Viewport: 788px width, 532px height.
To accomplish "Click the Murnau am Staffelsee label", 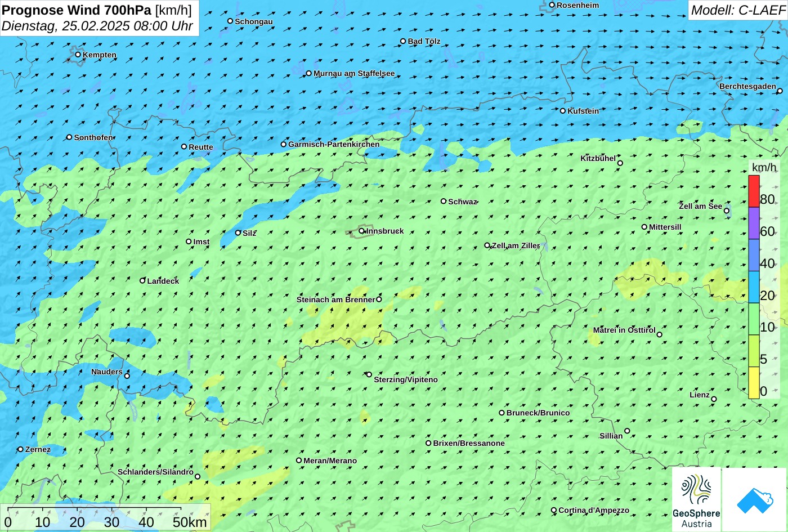I will [x=354, y=73].
